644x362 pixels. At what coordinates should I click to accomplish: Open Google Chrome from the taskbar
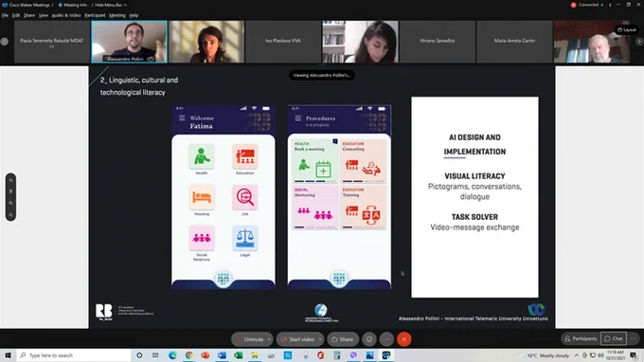coord(188,355)
